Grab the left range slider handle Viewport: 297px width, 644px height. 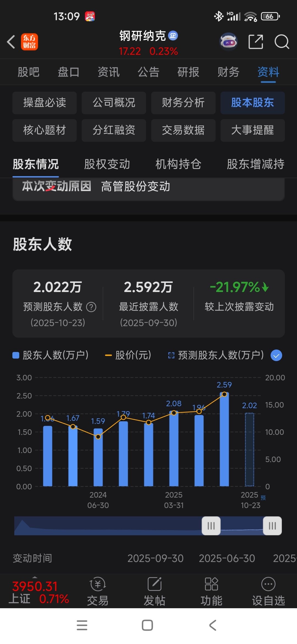point(211,526)
